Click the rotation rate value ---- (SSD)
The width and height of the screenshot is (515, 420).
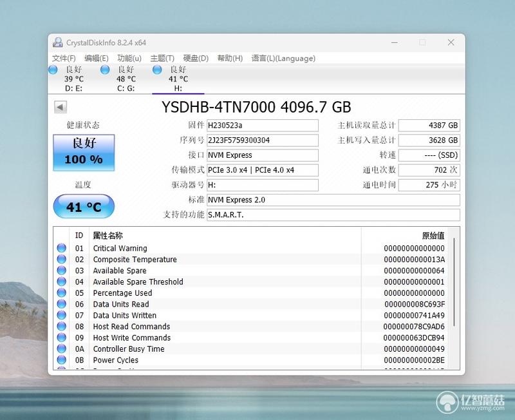pos(429,155)
